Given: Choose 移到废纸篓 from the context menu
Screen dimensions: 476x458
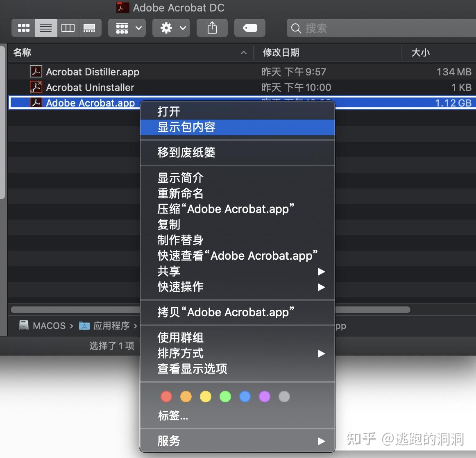Looking at the screenshot, I should click(238, 152).
